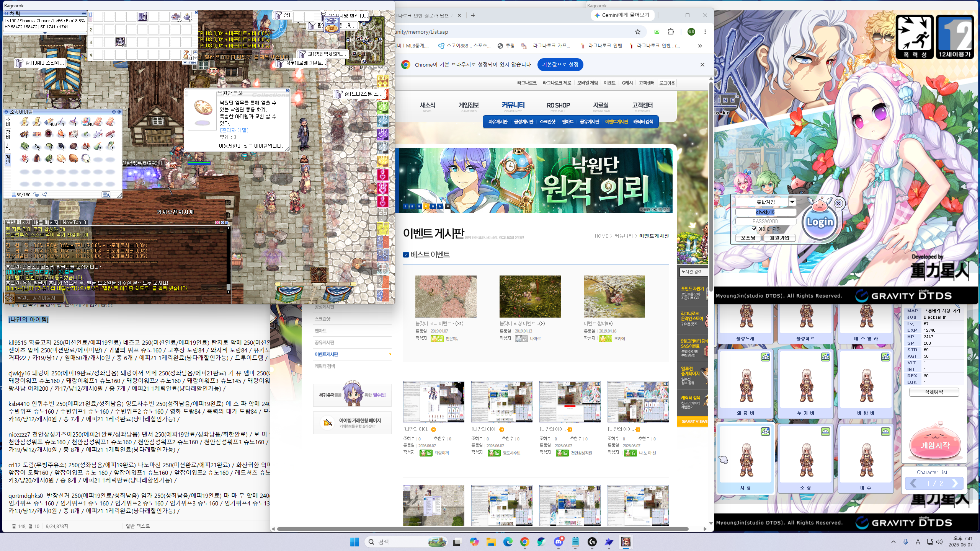The width and height of the screenshot is (980, 551).
Task: Click the PASSWORD input field
Action: click(x=765, y=221)
